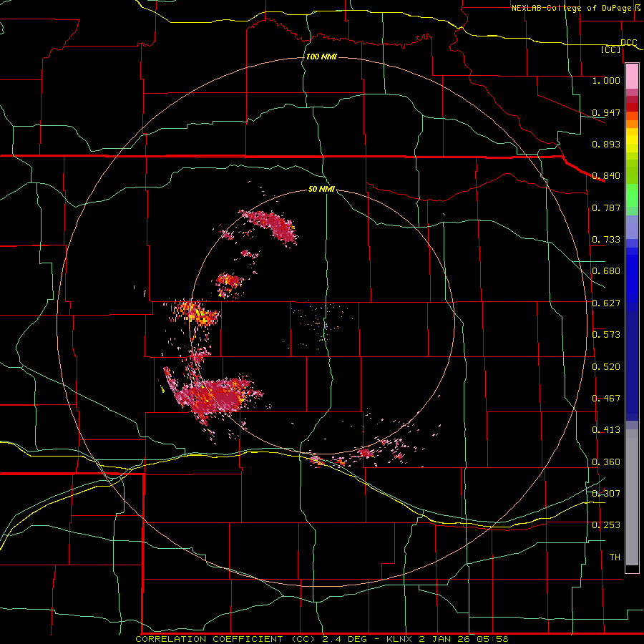Select the 0.573 scale value
644x644 pixels.
[606, 335]
